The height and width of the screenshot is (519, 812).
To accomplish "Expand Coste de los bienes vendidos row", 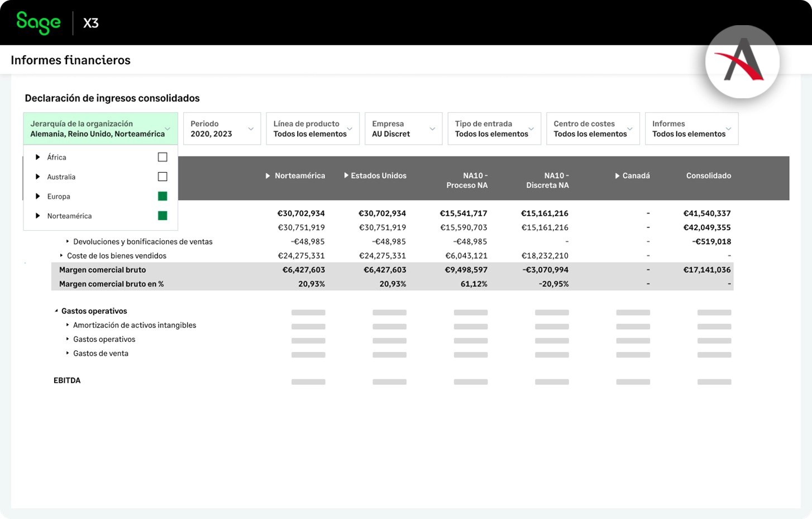I will pos(61,256).
